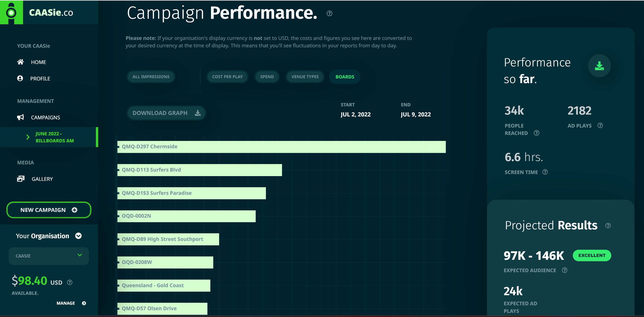
Task: Click help icon next to Ad Plays
Action: (600, 125)
